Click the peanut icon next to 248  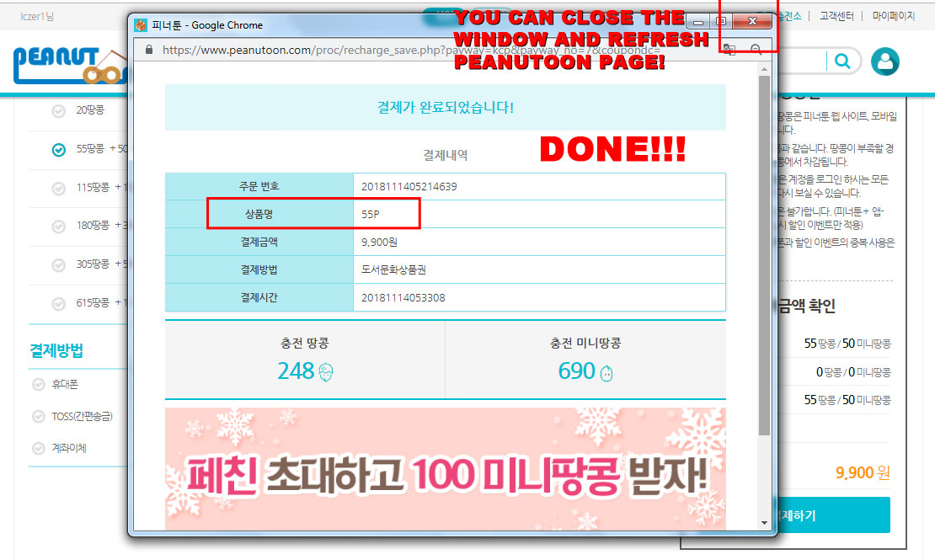click(x=326, y=372)
